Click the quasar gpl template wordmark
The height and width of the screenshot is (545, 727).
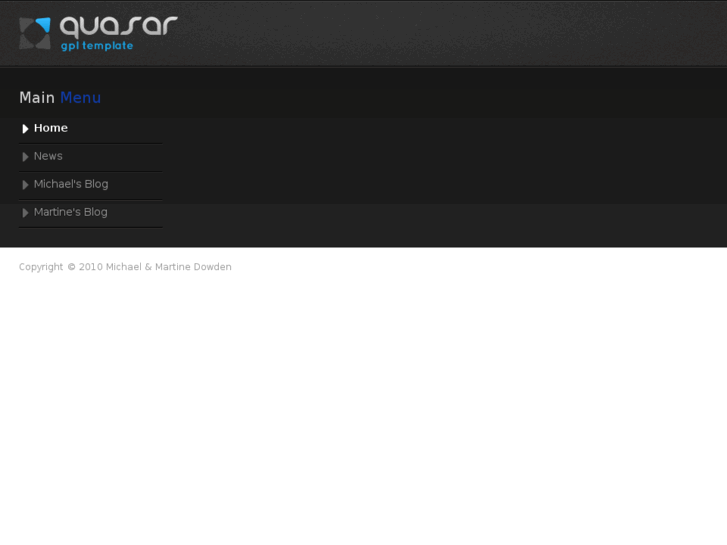coord(119,33)
